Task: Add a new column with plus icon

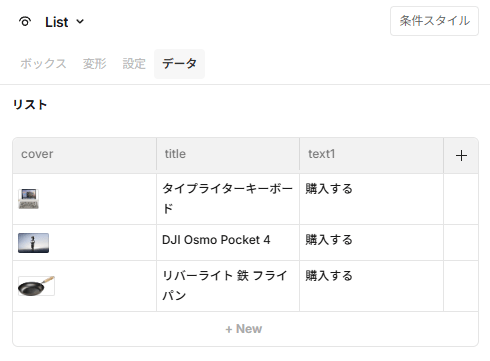Action: 461,156
